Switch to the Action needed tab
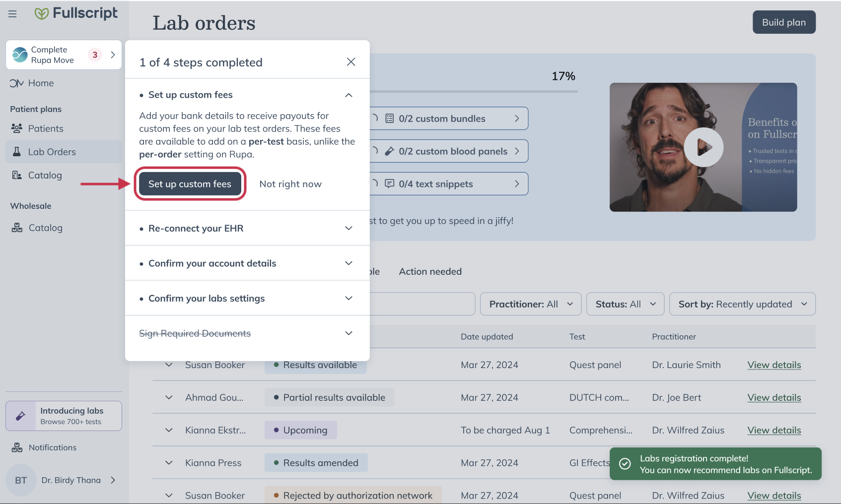The width and height of the screenshot is (841, 504). [430, 271]
